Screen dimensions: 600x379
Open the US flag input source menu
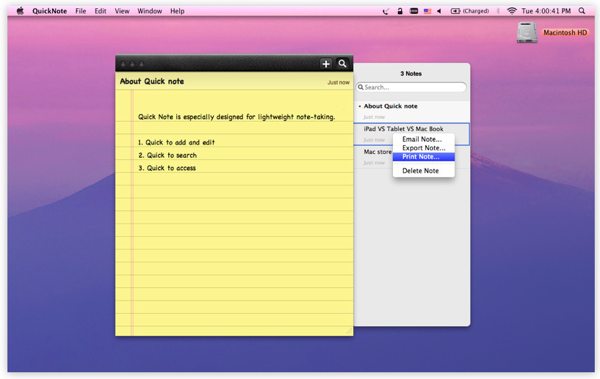(x=427, y=11)
